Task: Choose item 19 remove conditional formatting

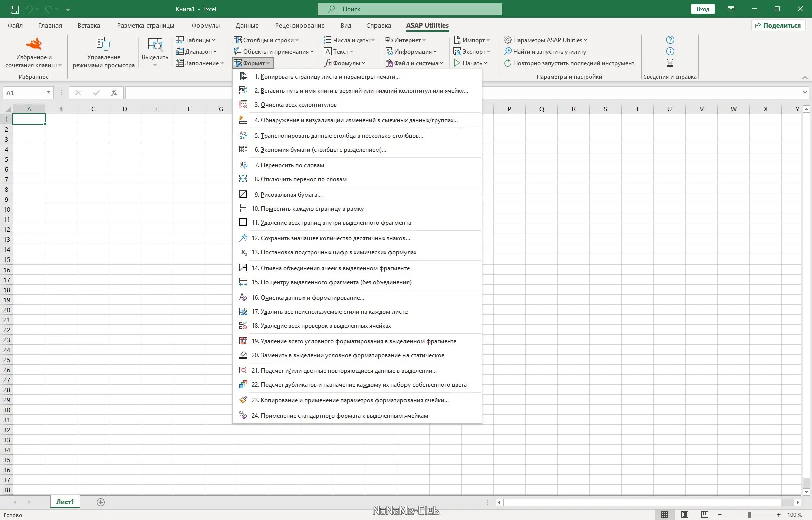Action: (357, 341)
